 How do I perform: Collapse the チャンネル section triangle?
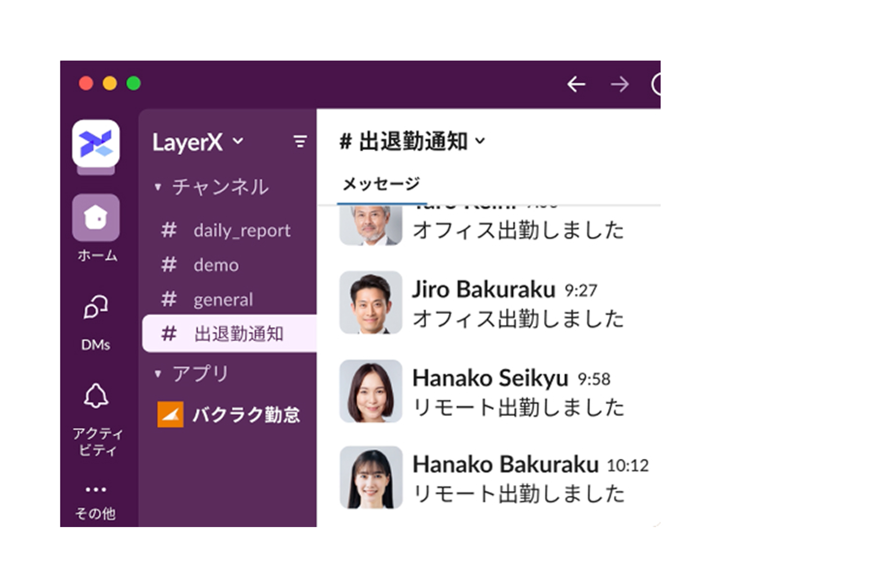pos(158,187)
